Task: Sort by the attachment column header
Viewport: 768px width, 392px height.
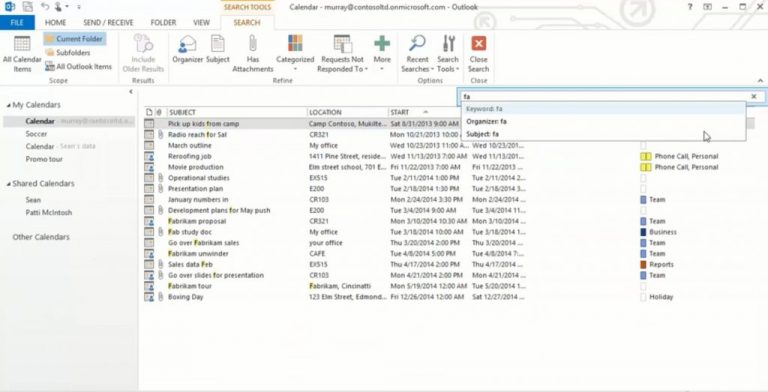Action: 159,112
